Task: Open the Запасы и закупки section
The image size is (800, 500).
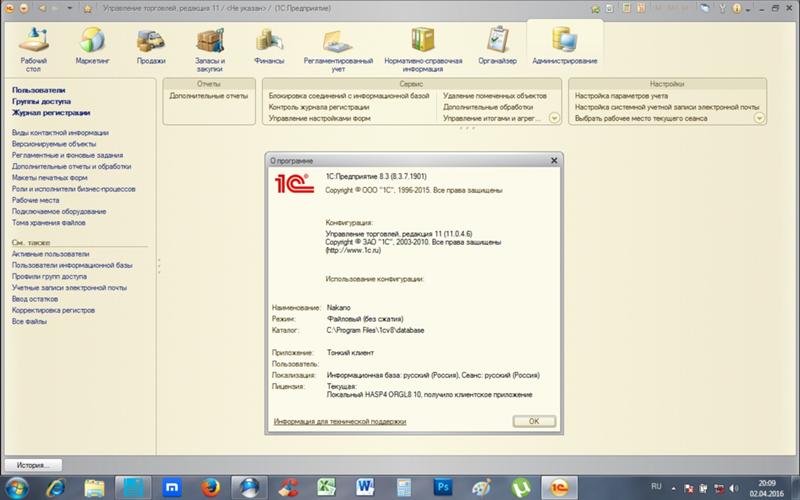Action: click(210, 49)
